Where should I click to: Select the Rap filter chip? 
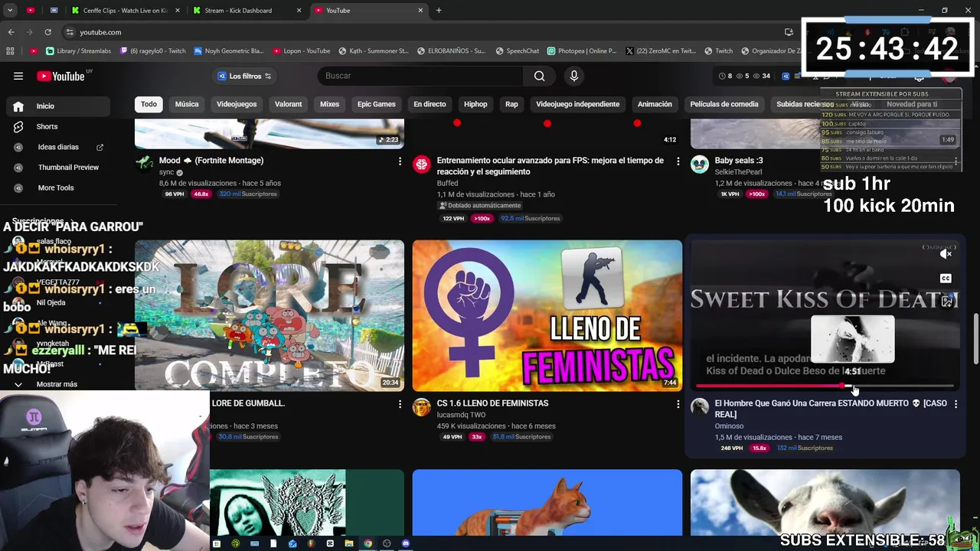point(511,104)
